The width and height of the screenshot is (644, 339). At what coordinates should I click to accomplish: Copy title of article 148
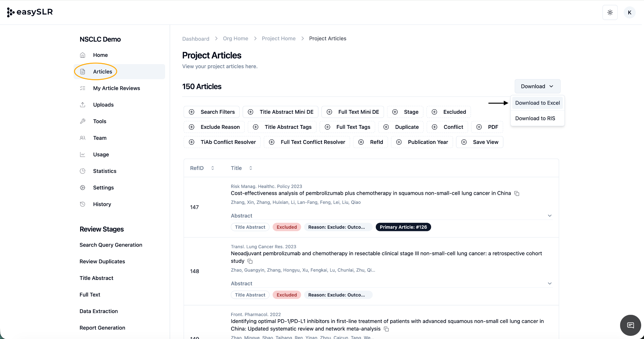[x=250, y=261]
